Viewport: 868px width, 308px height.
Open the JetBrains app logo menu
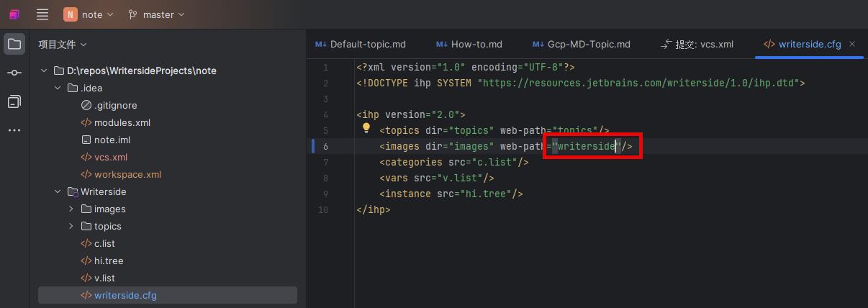[x=14, y=14]
